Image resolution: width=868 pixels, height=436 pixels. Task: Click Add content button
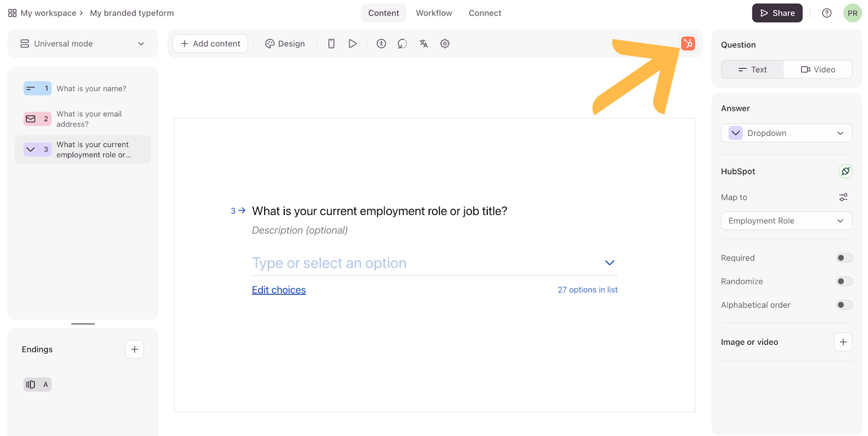pos(210,43)
